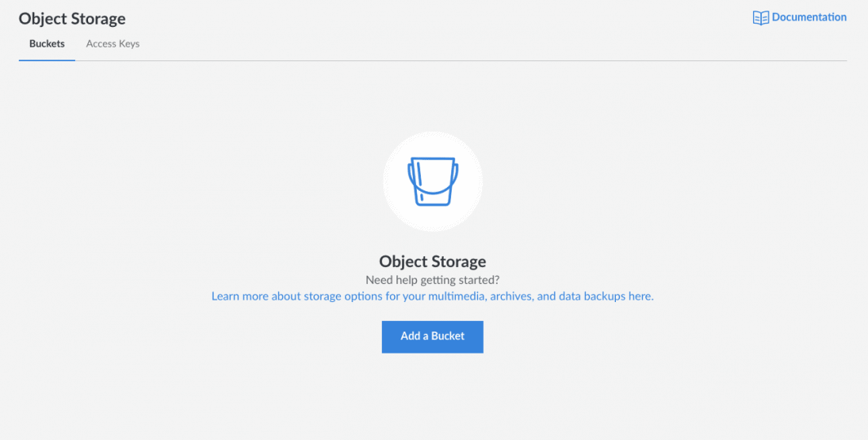Switch to the Buckets tab

coord(46,44)
